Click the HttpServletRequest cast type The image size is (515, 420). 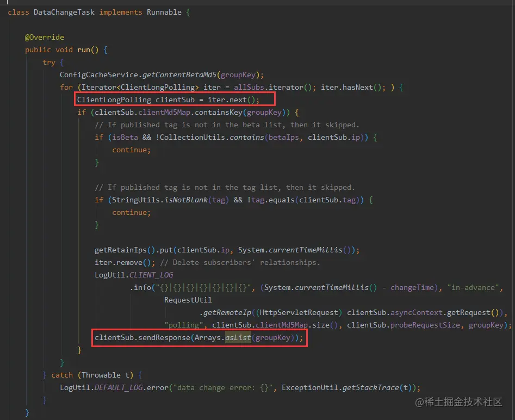point(299,312)
